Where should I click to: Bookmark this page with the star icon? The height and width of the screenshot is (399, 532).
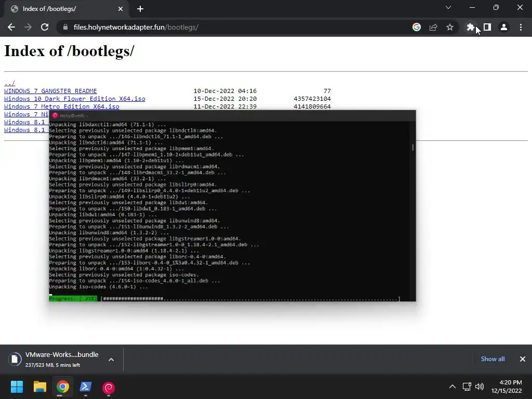(x=450, y=27)
